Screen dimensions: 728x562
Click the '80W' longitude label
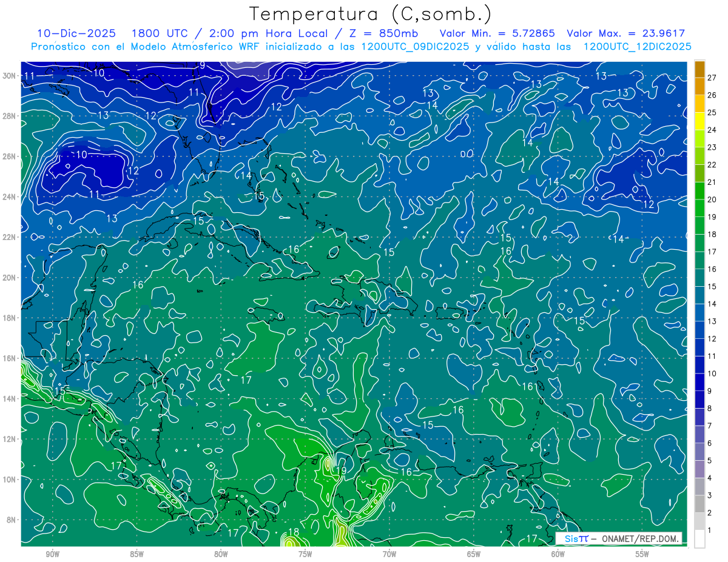[221, 554]
